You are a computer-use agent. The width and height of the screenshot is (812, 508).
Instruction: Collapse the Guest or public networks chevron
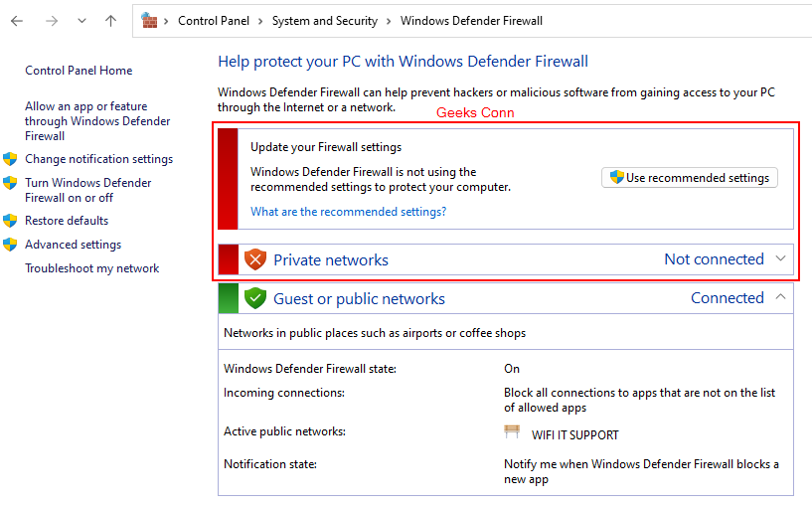click(780, 297)
